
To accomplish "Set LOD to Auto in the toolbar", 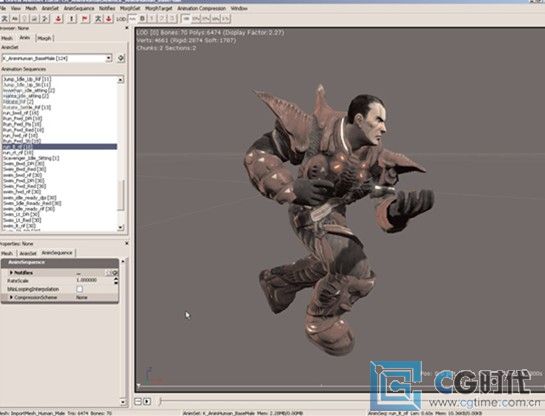I will coord(132,19).
